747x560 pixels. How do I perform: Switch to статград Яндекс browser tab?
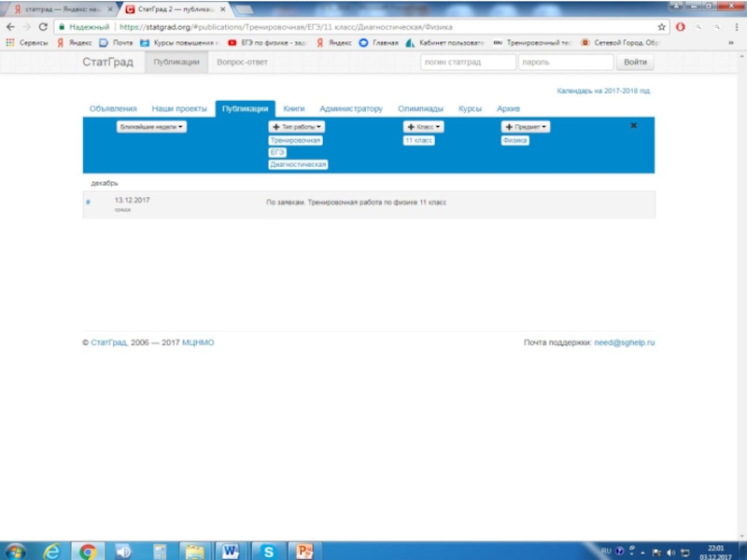(62, 9)
